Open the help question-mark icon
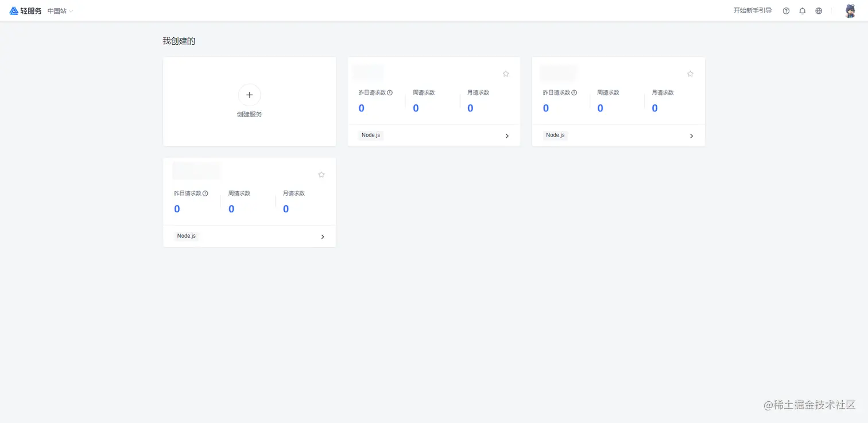 tap(786, 11)
